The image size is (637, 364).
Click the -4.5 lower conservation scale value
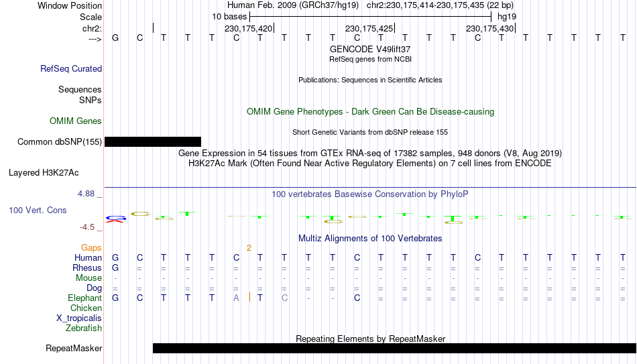pyautogui.click(x=87, y=227)
